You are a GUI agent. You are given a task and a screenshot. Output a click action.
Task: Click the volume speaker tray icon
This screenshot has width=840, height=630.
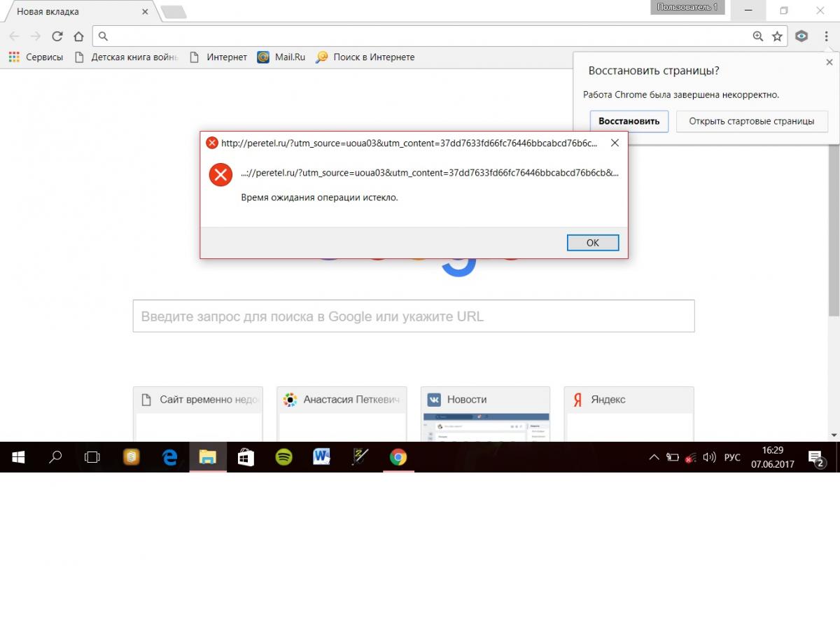[709, 457]
